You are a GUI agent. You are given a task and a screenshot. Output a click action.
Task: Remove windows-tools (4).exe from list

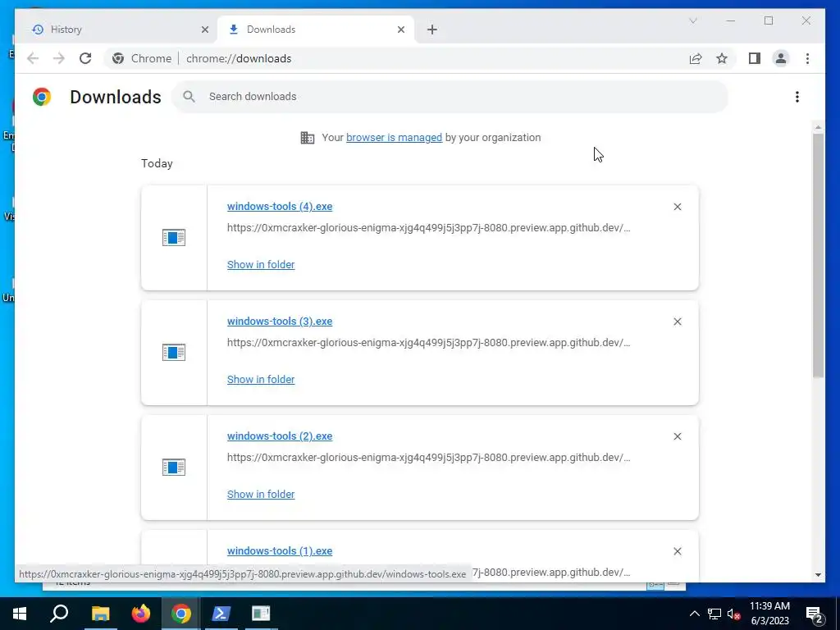[x=677, y=207]
